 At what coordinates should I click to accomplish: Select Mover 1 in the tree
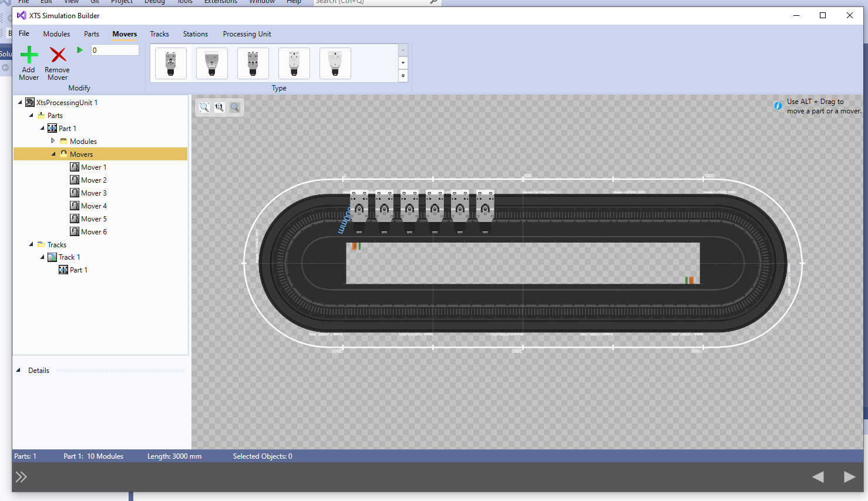coord(94,167)
